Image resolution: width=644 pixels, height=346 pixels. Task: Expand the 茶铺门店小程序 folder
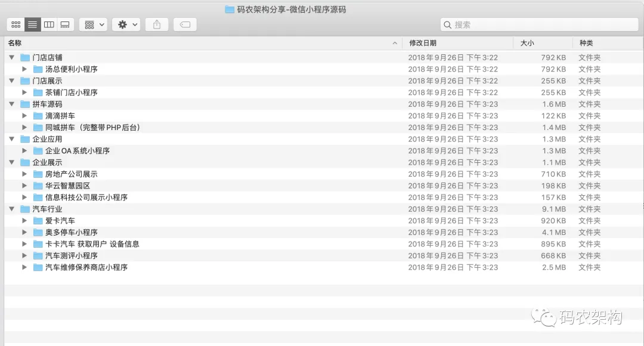[x=24, y=92]
